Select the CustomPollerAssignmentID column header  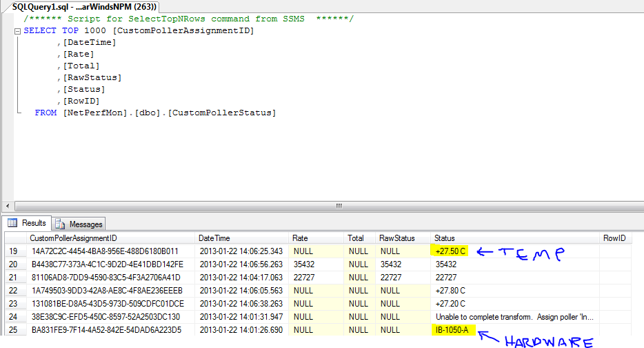click(x=110, y=238)
